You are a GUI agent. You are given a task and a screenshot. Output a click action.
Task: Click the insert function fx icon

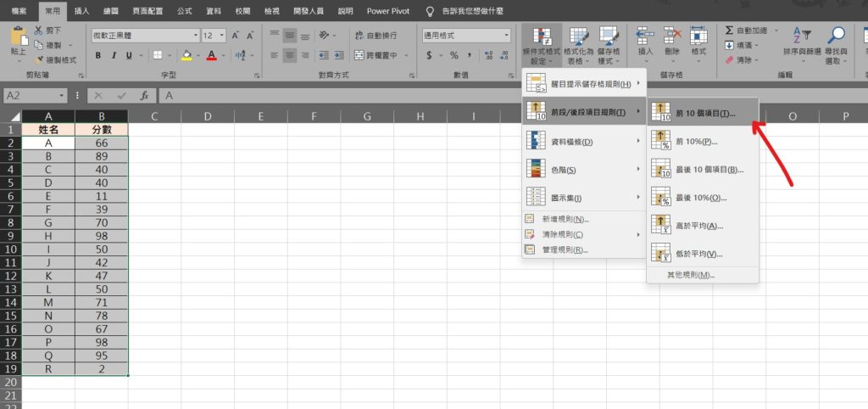tap(144, 95)
